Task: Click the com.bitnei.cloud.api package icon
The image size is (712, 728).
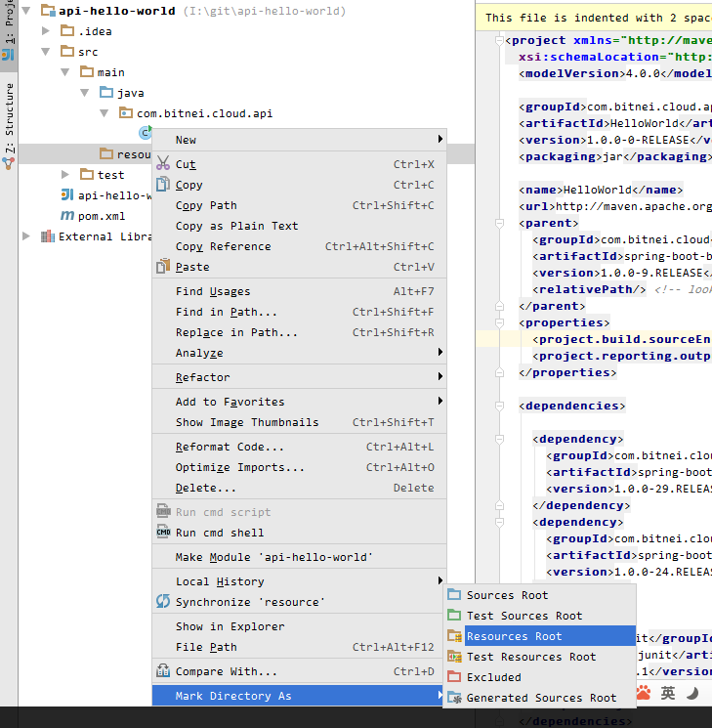Action: [126, 112]
